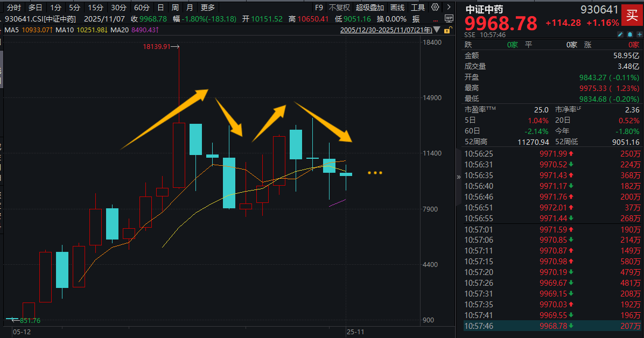Click the candlestick with the 18139.91 high
644x338 pixels.
click(x=179, y=155)
